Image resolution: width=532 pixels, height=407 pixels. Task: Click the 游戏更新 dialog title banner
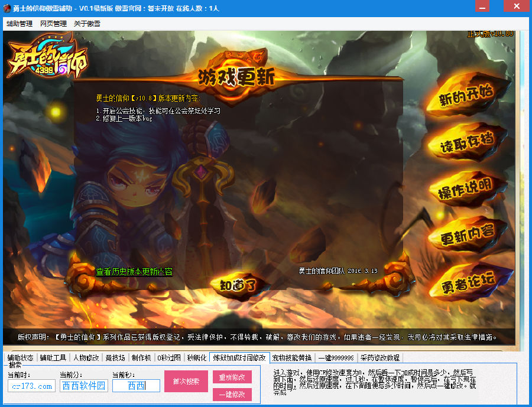coord(236,77)
